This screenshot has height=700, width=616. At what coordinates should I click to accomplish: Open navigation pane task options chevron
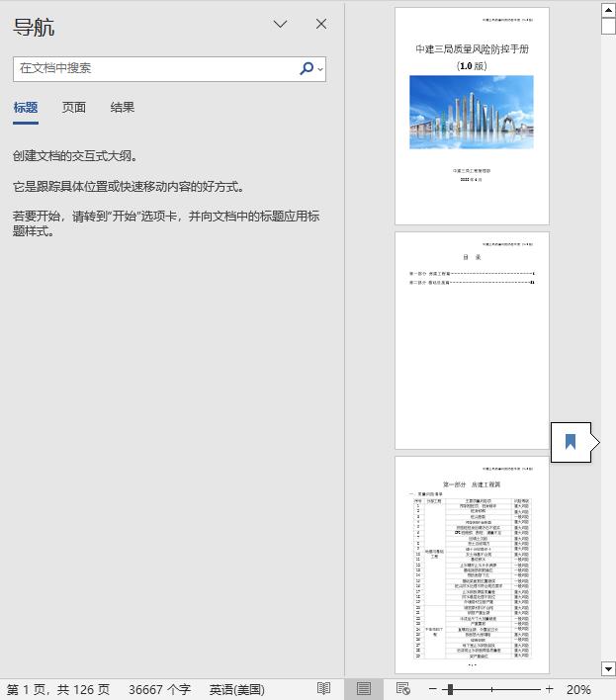(281, 24)
